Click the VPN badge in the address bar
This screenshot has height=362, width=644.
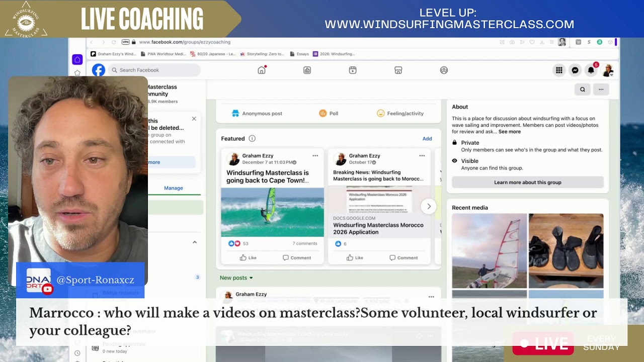126,42
